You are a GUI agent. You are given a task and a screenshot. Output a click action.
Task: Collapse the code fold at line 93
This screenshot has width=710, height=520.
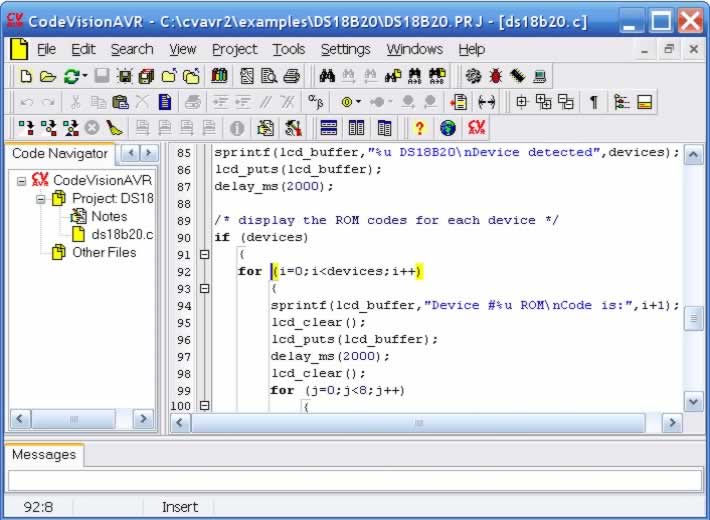(204, 289)
